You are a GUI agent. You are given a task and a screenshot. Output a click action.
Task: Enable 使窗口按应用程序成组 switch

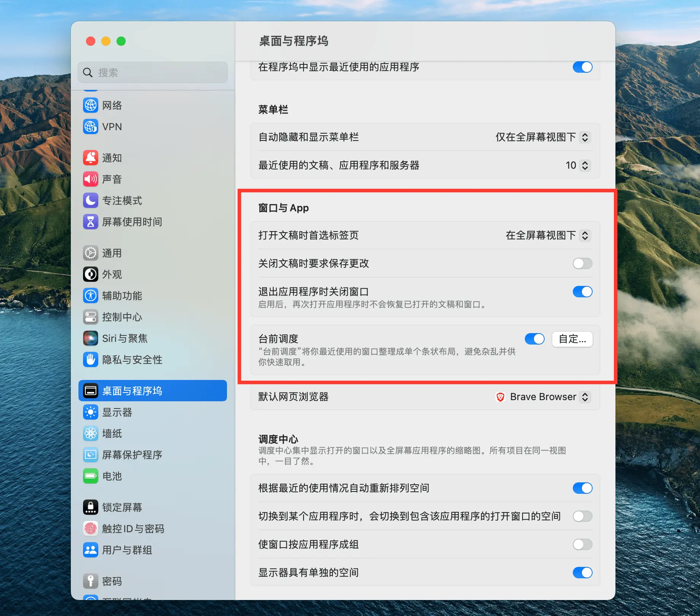[x=583, y=544]
